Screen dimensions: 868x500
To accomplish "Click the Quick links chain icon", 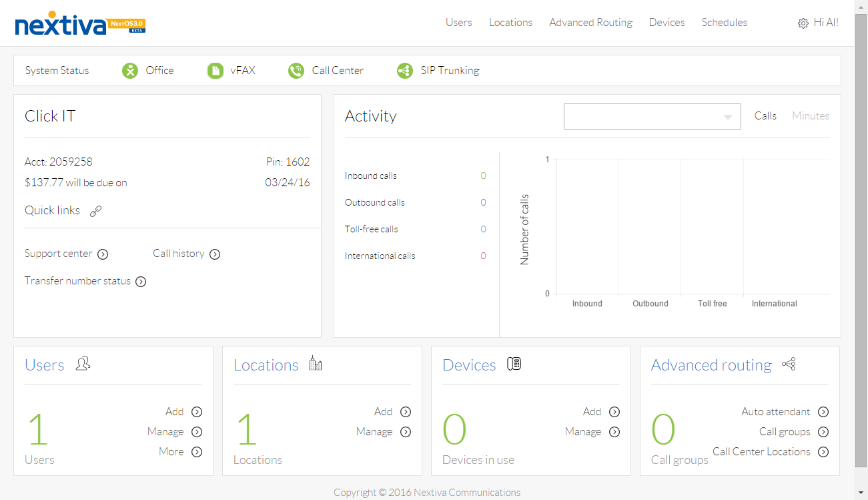I will pos(95,211).
